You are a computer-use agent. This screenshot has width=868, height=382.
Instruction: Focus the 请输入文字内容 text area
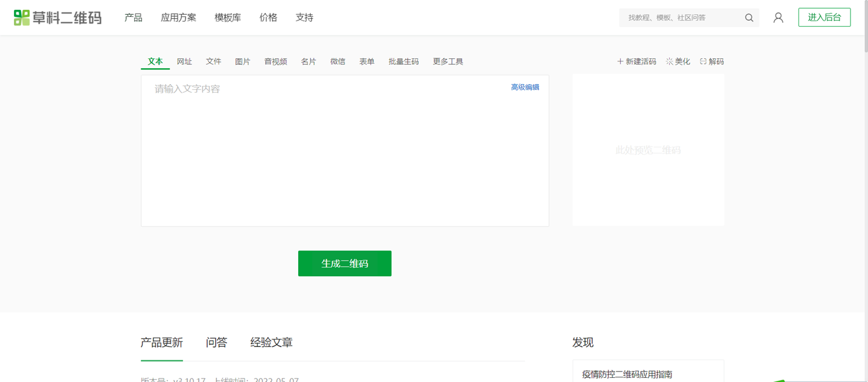point(345,151)
